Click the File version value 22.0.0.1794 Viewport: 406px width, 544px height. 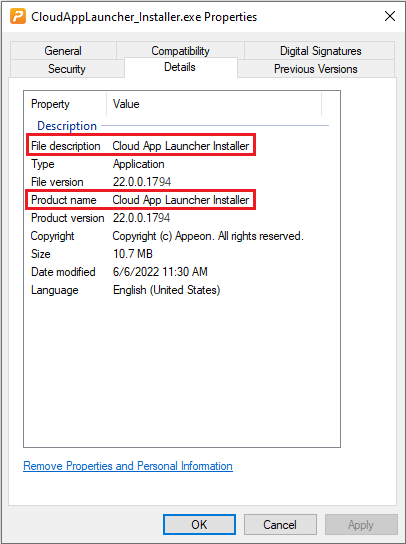point(142,182)
